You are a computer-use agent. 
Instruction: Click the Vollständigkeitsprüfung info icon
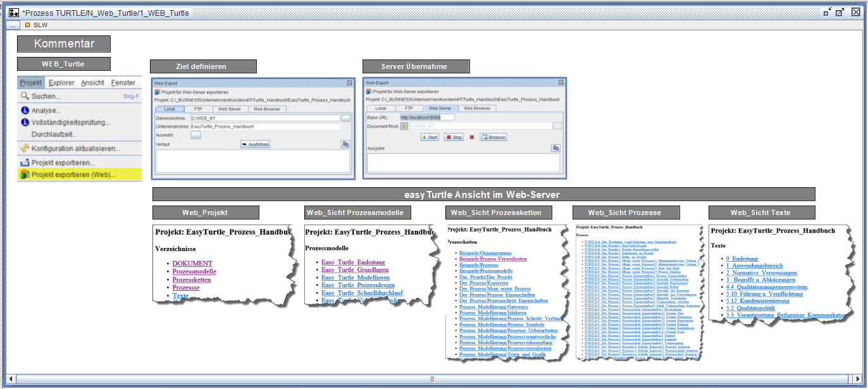[25, 122]
